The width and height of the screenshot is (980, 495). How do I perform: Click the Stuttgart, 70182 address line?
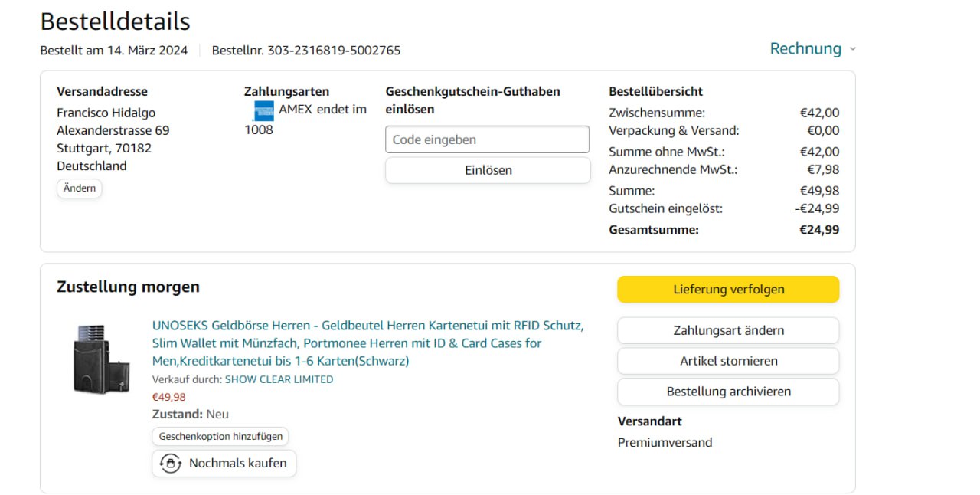pos(104,148)
